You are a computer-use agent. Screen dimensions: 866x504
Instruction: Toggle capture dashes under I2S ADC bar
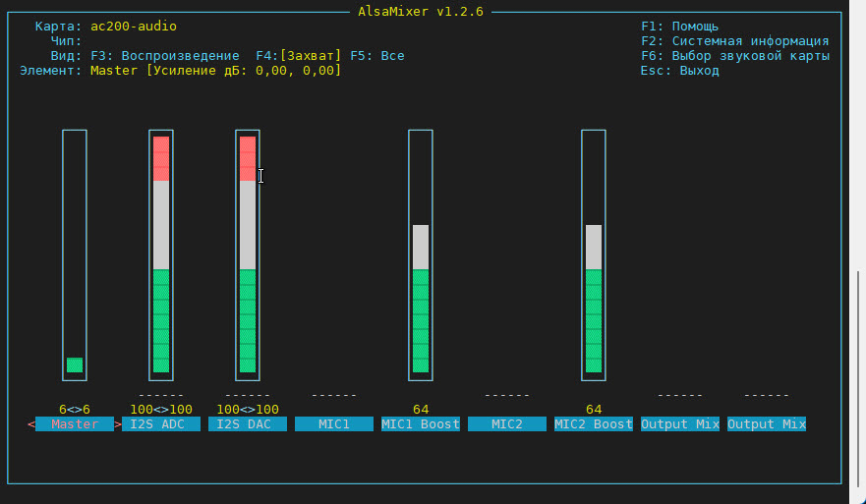[x=161, y=395]
